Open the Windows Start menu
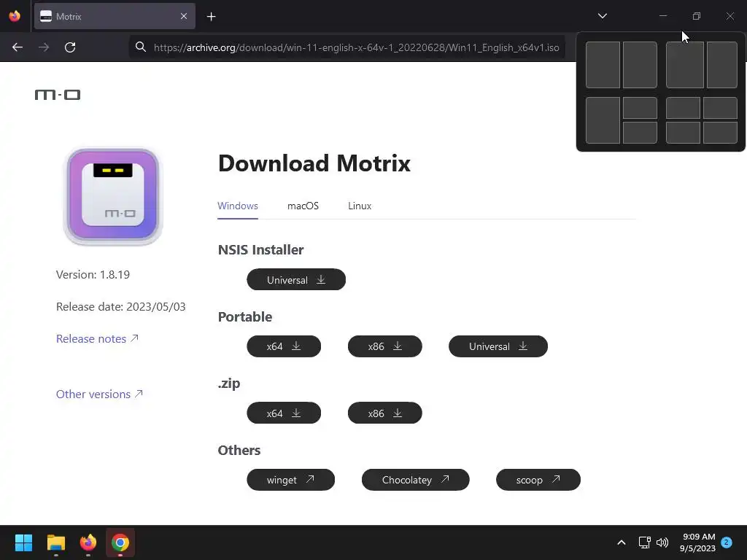747x560 pixels. [23, 542]
